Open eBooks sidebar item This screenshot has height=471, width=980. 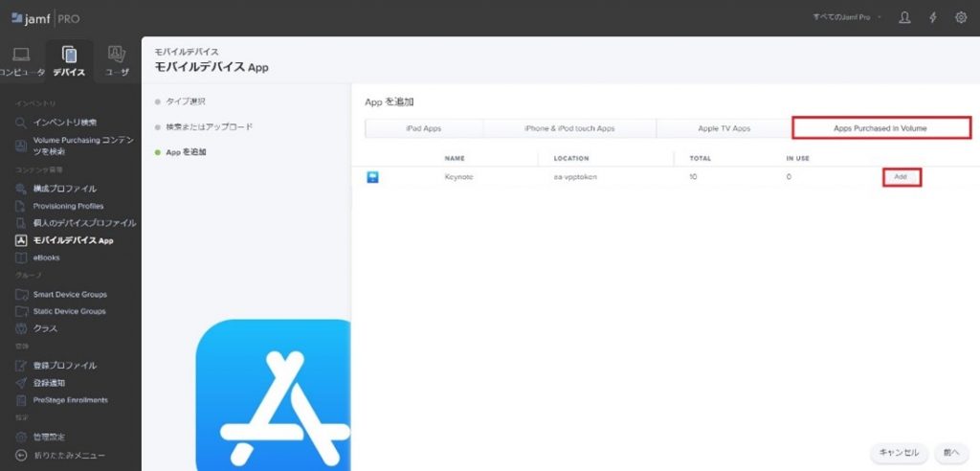tap(46, 258)
